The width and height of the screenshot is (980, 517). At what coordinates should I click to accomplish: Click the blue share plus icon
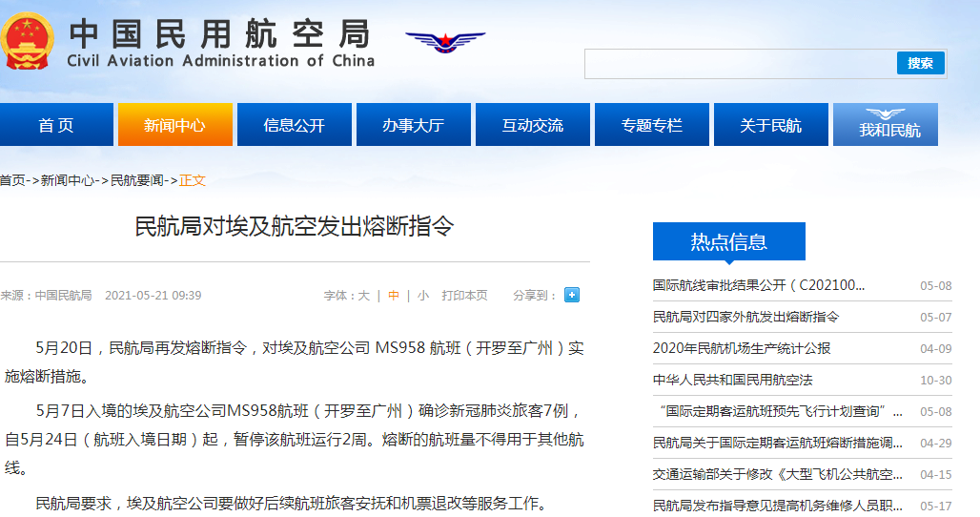point(572,295)
